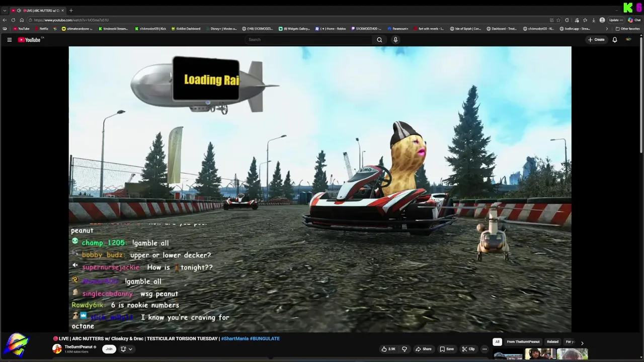Open tab search dropdown arrow
This screenshot has width=644, height=362.
click(5, 11)
